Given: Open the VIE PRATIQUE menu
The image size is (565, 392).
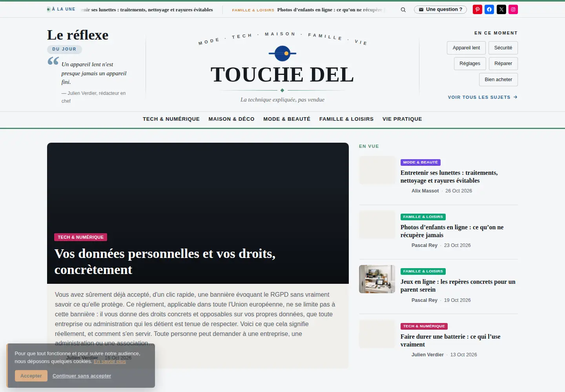Looking at the screenshot, I should point(402,119).
